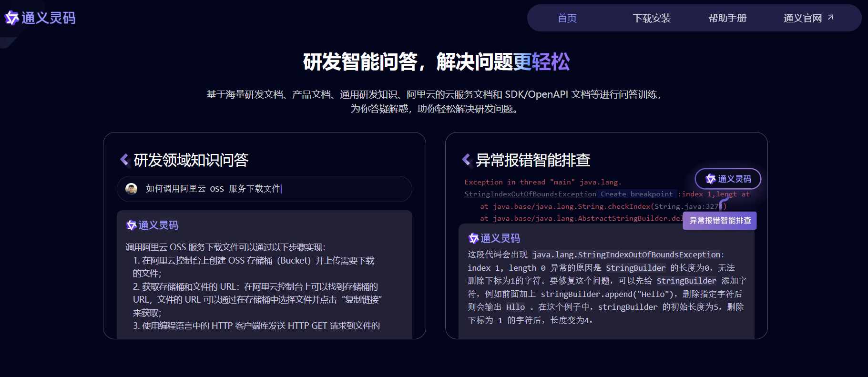Click the chevron icon beside 异常报错智能排查
Image resolution: width=868 pixels, height=377 pixels.
click(x=467, y=160)
